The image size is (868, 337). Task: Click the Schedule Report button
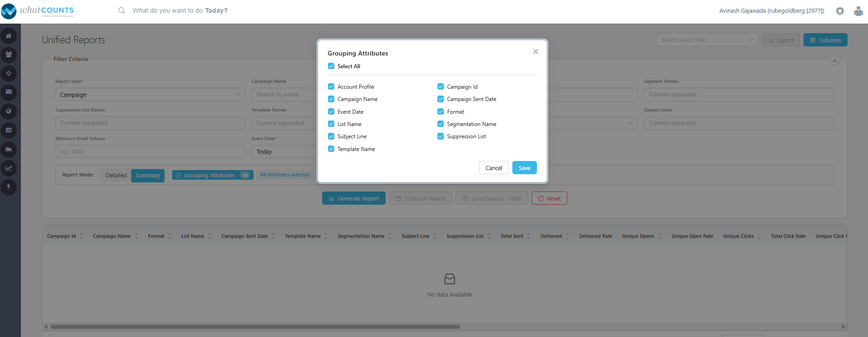coord(421,198)
